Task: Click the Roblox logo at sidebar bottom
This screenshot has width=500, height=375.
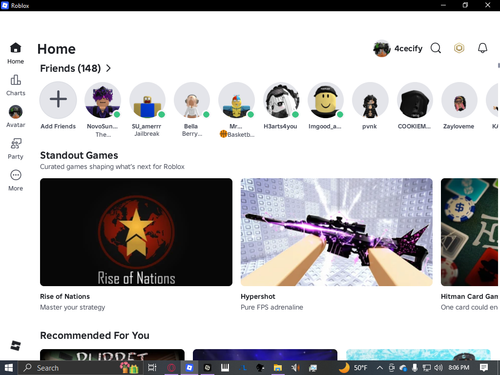Action: (15, 345)
